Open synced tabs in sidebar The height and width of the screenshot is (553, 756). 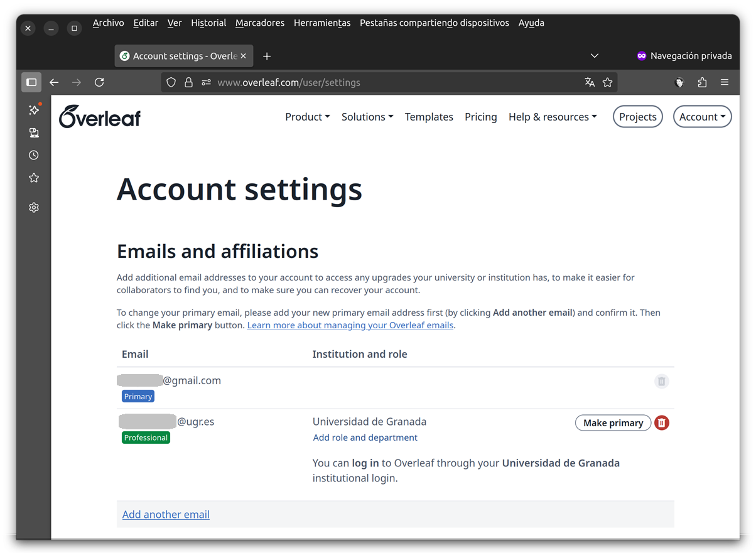coord(34,132)
